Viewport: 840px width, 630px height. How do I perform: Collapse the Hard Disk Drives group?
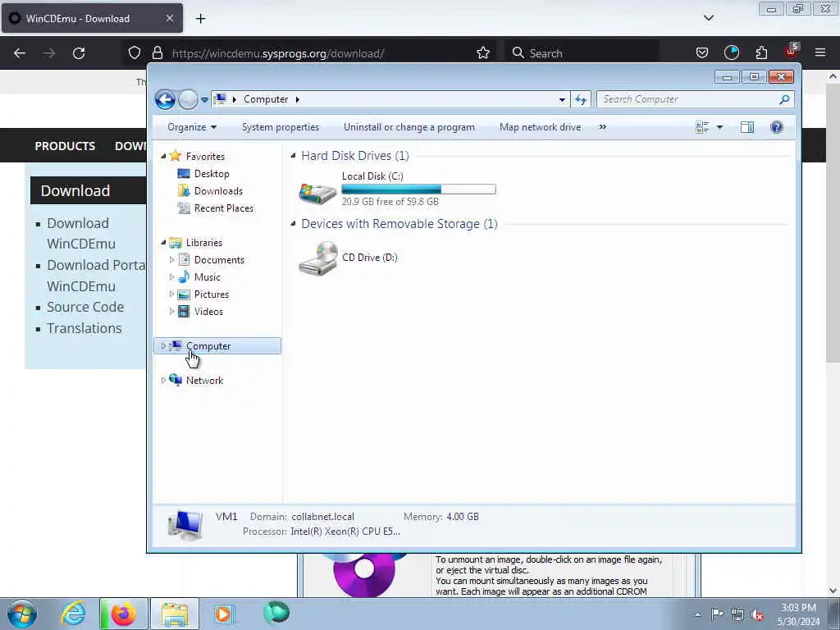pos(293,155)
